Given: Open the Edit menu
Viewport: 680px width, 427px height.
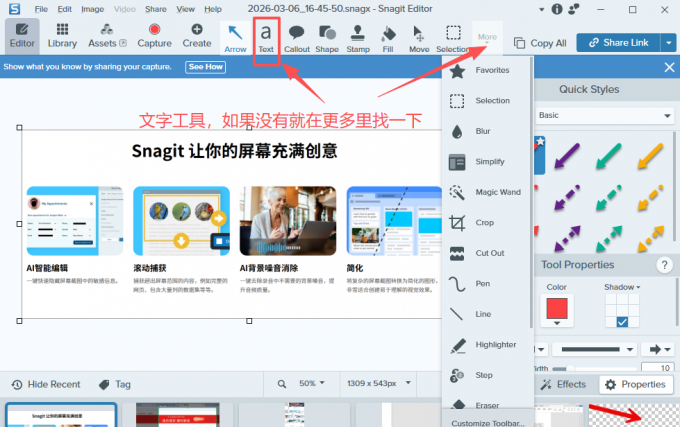Looking at the screenshot, I should tap(65, 9).
